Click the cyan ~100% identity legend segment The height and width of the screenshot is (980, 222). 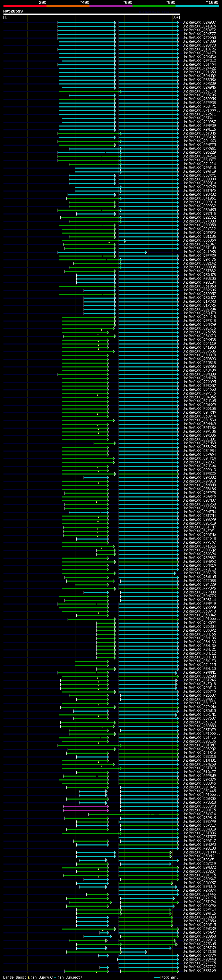[197, 6]
